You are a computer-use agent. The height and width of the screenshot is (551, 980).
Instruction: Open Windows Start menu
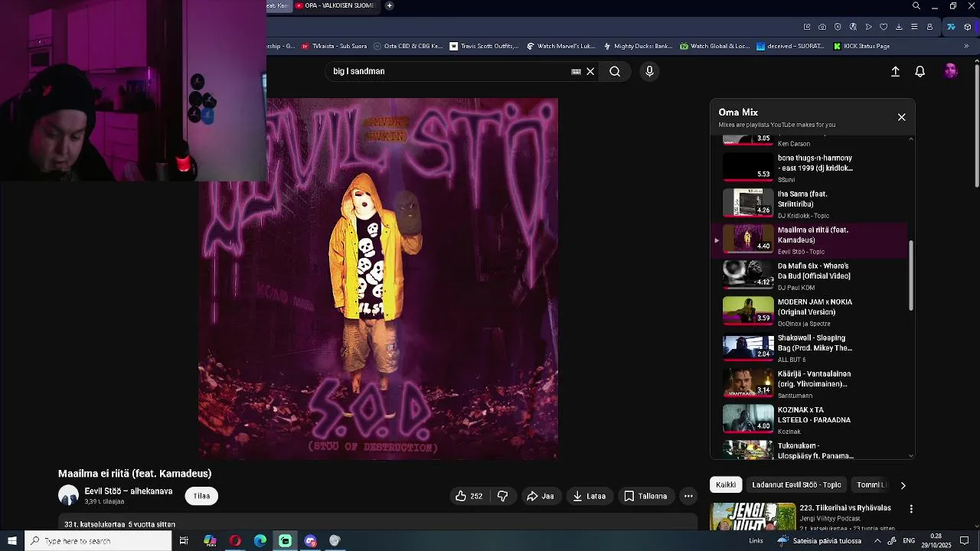(12, 541)
